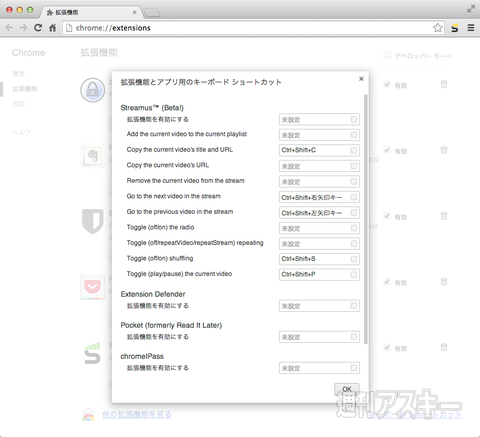The height and width of the screenshot is (437, 480).
Task: Clear shortcut for Copy current video's URL
Action: [354, 166]
